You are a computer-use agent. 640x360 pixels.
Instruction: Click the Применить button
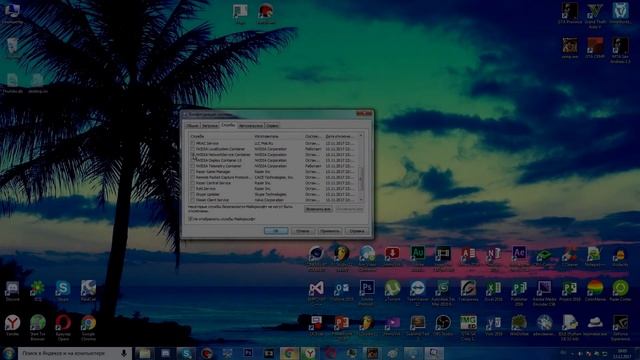(330, 231)
